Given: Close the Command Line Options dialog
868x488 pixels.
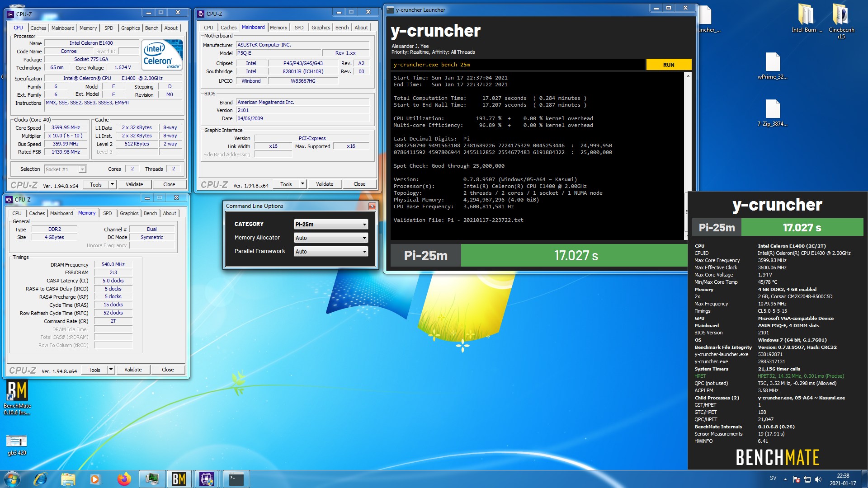Looking at the screenshot, I should coord(372,206).
